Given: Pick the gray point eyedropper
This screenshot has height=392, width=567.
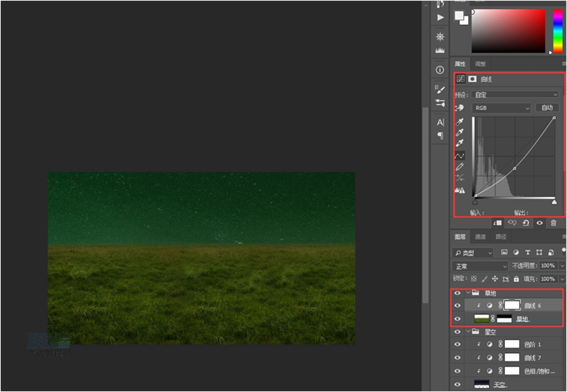Looking at the screenshot, I should (459, 133).
